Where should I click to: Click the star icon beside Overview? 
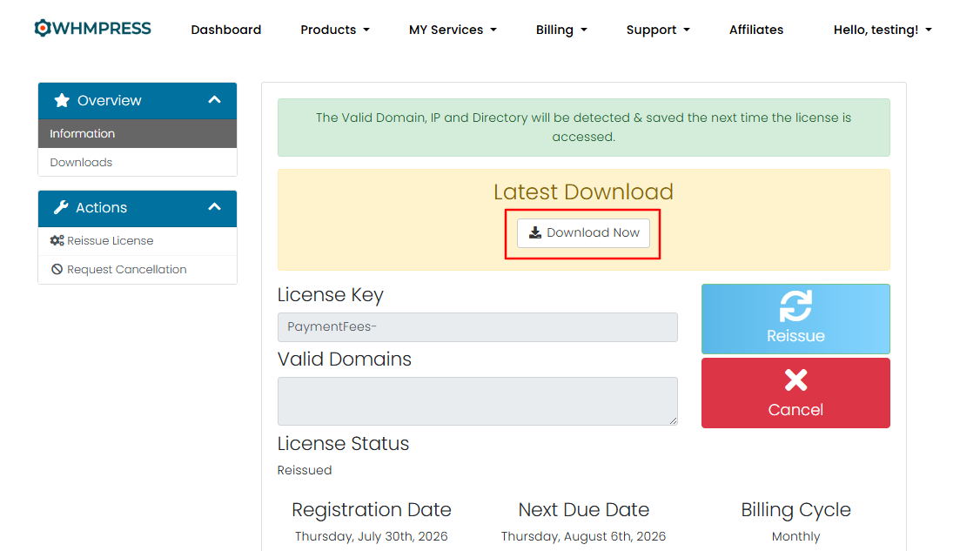61,100
